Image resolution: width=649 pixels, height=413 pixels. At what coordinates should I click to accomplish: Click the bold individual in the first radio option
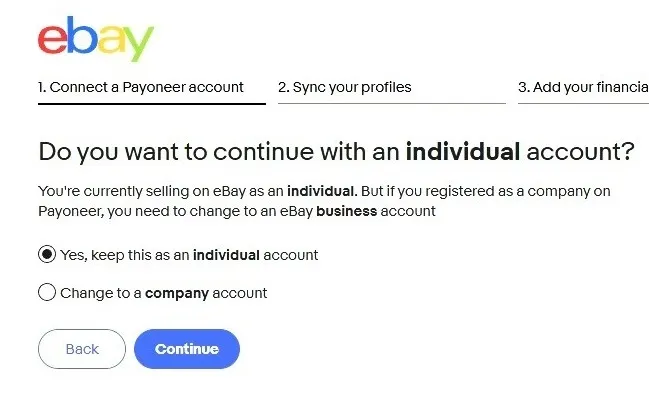click(226, 255)
